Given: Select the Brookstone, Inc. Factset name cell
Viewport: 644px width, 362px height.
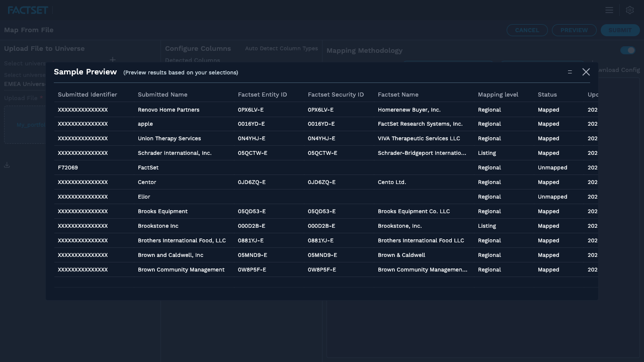Looking at the screenshot, I should pos(400,226).
